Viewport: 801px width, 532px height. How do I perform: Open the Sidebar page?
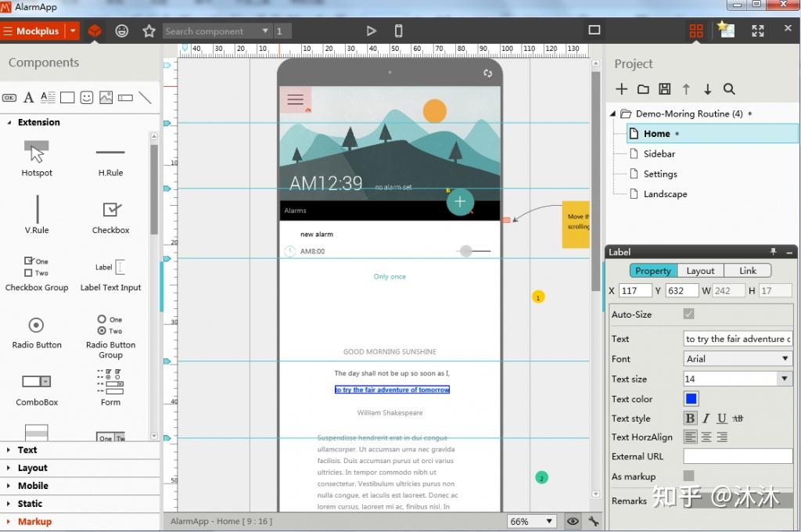pos(659,154)
